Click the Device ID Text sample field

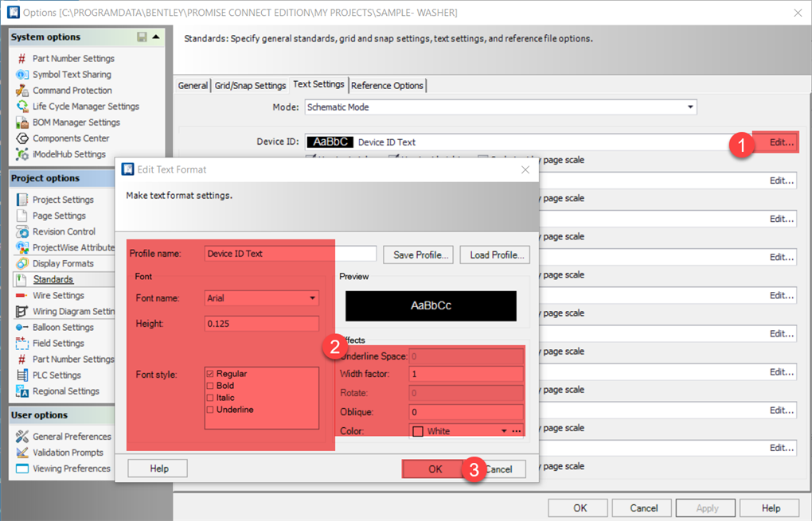[527, 142]
